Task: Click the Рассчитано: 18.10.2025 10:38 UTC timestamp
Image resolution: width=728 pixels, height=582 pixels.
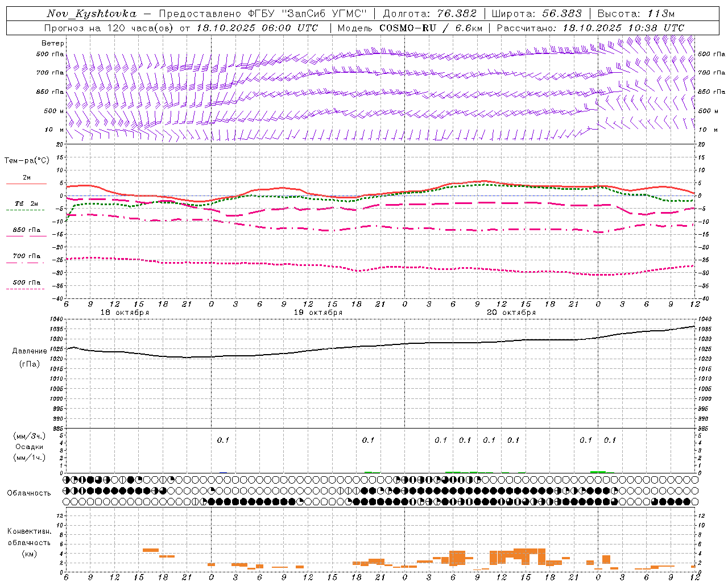Action: (590, 28)
